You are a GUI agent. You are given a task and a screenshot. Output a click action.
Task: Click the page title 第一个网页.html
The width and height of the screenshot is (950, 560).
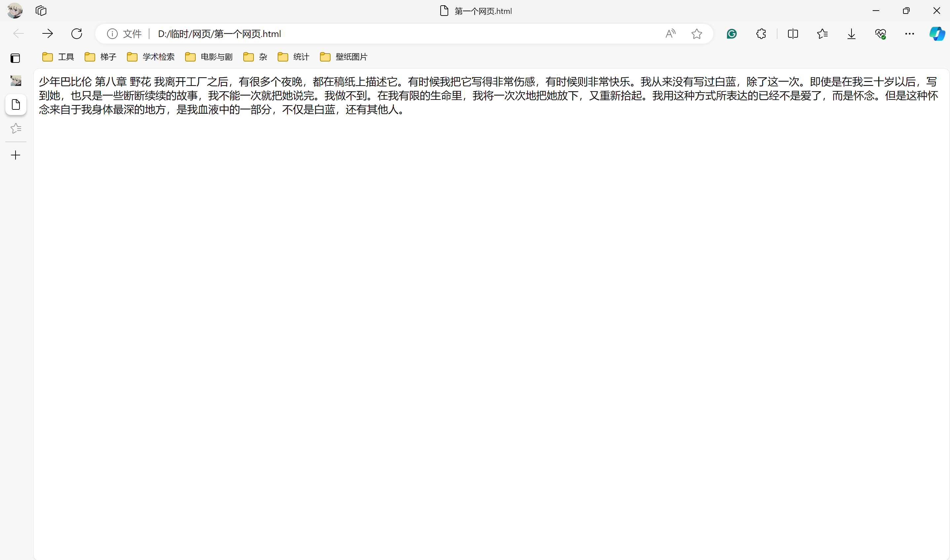coord(483,11)
